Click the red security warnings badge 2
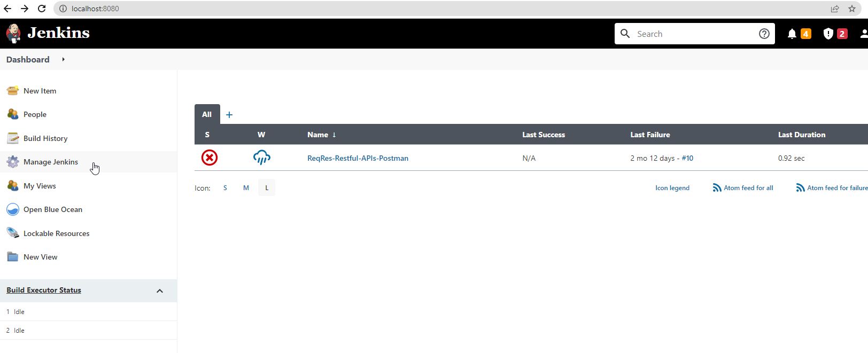The height and width of the screenshot is (353, 868). (x=842, y=34)
